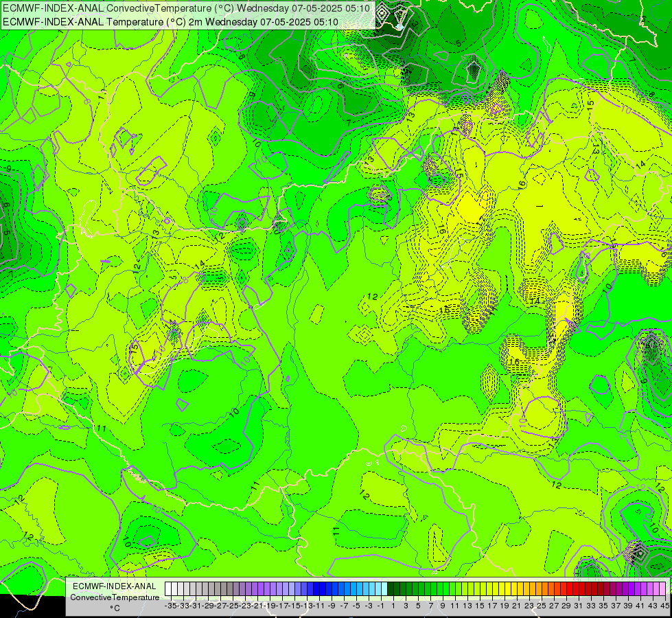672x618 pixels.
Task: Click the Temperature 2m title line at top
Action: pos(170,22)
